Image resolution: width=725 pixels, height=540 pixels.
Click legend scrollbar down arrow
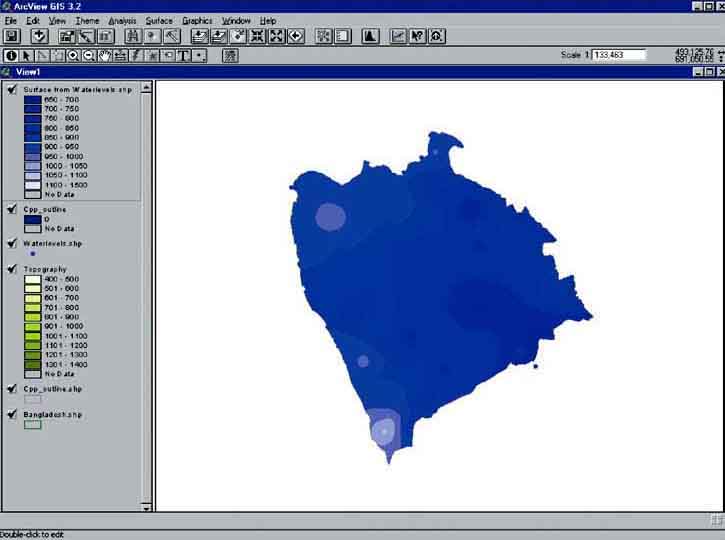click(x=147, y=507)
